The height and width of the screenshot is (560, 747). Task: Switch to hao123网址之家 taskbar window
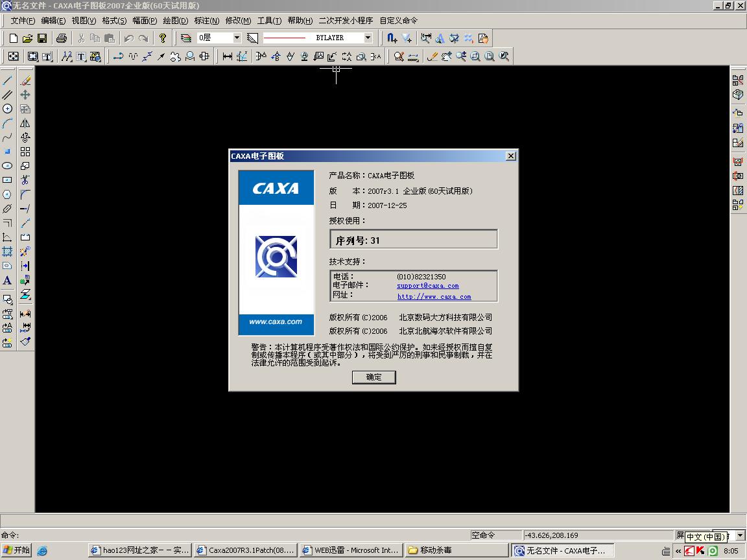pyautogui.click(x=140, y=550)
